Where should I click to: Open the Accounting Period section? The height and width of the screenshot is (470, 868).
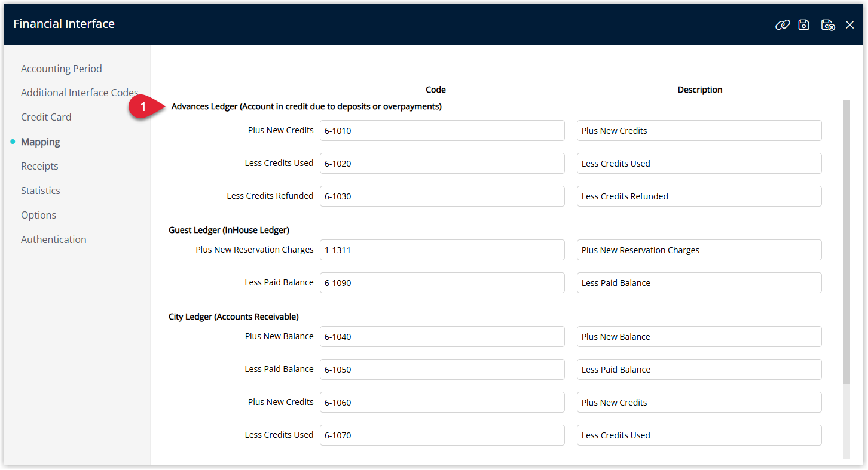tap(62, 69)
